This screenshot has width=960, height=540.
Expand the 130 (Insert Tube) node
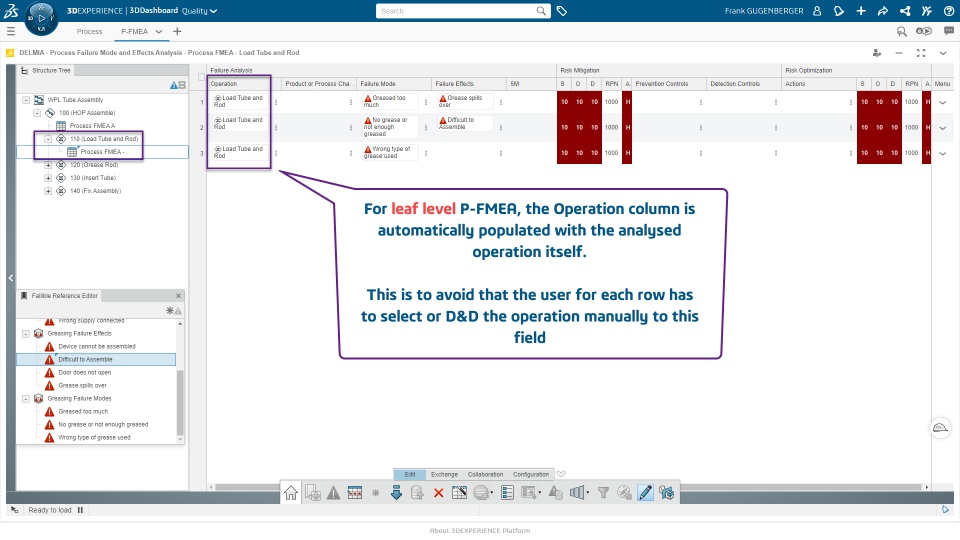tap(48, 178)
